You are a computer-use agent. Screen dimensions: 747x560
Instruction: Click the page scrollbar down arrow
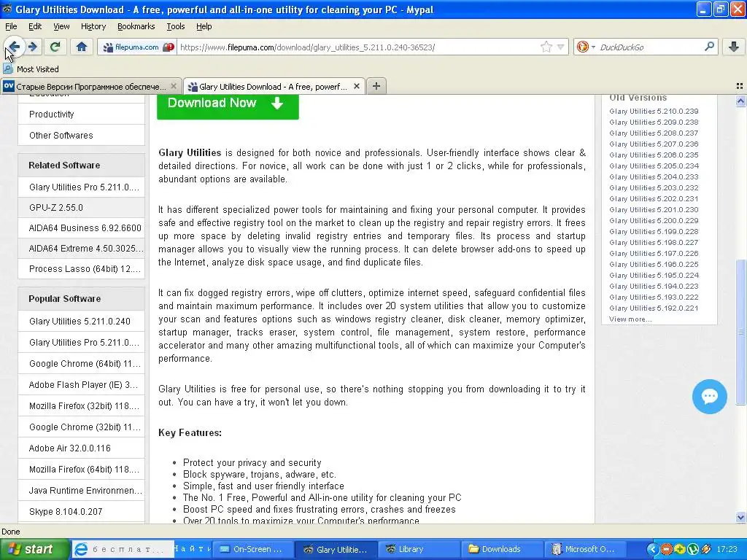pyautogui.click(x=740, y=518)
